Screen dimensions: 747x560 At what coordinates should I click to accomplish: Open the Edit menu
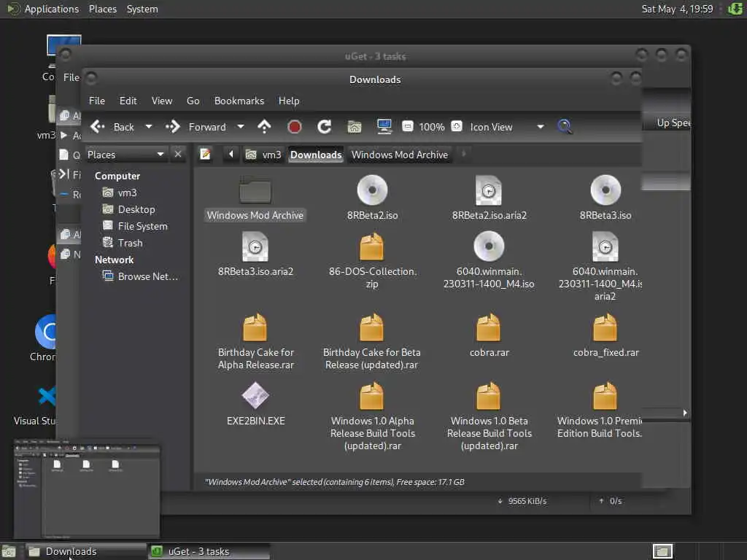tap(128, 101)
